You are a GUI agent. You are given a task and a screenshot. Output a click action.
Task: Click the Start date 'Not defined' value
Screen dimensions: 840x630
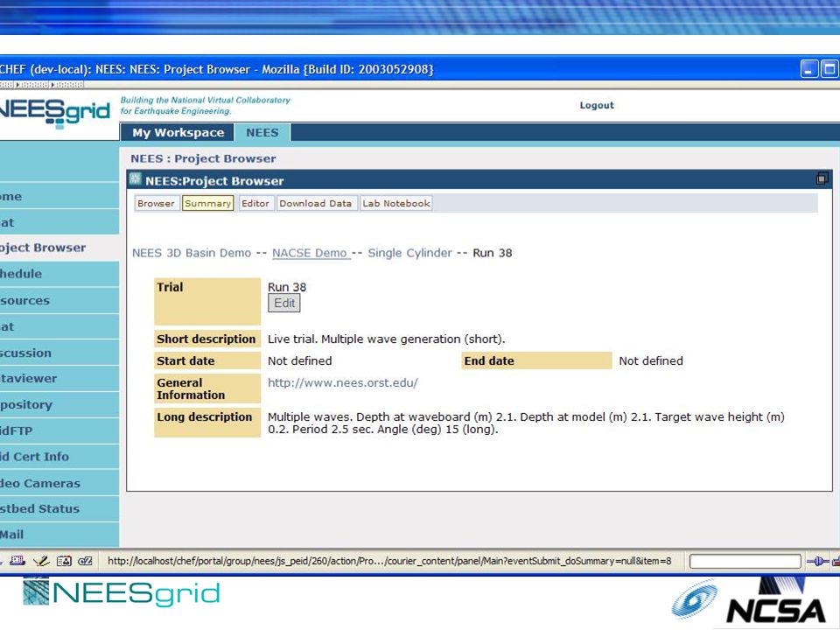tap(300, 361)
